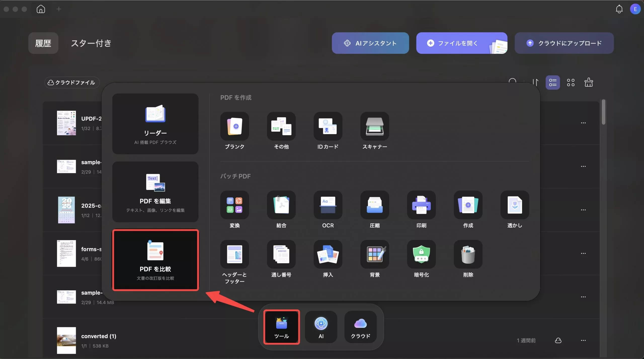The width and height of the screenshot is (644, 359).
Task: Enable notifications via the bell icon
Action: (619, 9)
